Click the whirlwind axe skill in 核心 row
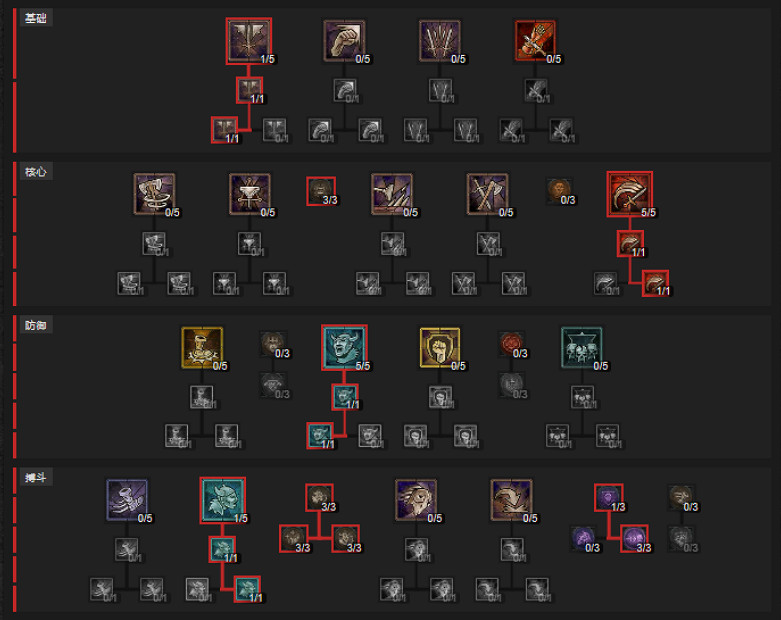 click(154, 194)
